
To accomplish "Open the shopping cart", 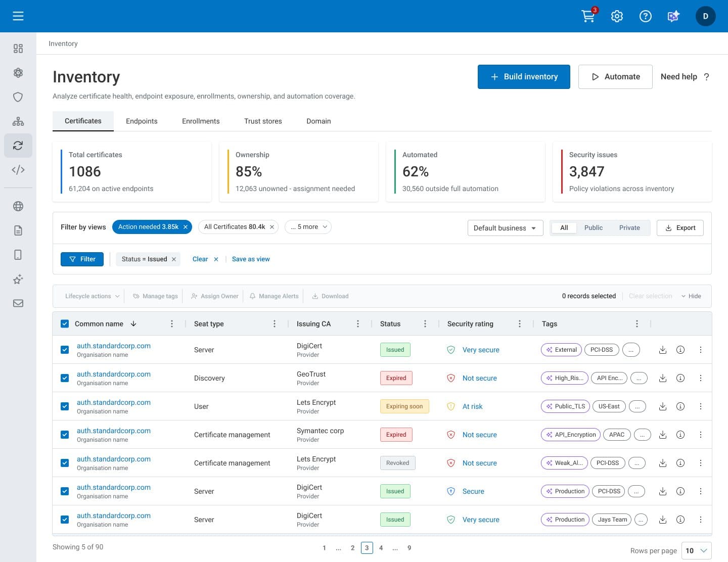I will tap(588, 16).
